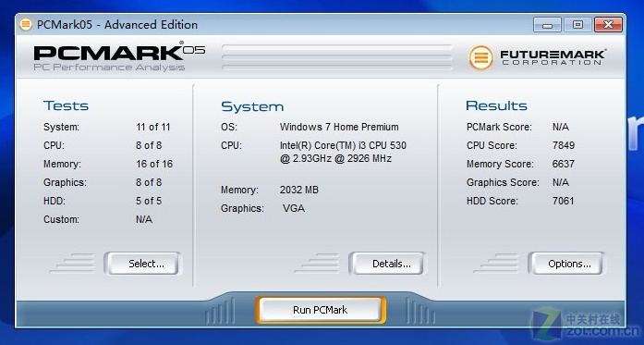This screenshot has height=345, width=644.
Task: Click the 'PCMark Score:' label
Action: (x=499, y=127)
